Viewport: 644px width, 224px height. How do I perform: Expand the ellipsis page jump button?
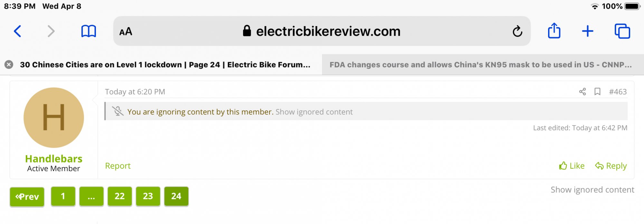coord(91,196)
